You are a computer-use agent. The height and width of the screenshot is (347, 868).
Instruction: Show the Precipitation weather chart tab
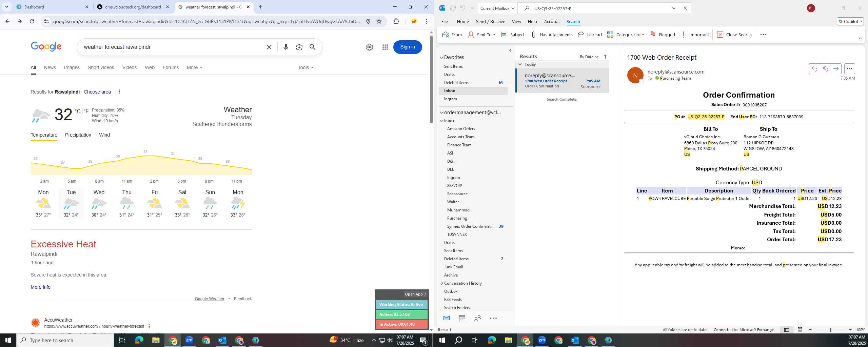point(78,135)
